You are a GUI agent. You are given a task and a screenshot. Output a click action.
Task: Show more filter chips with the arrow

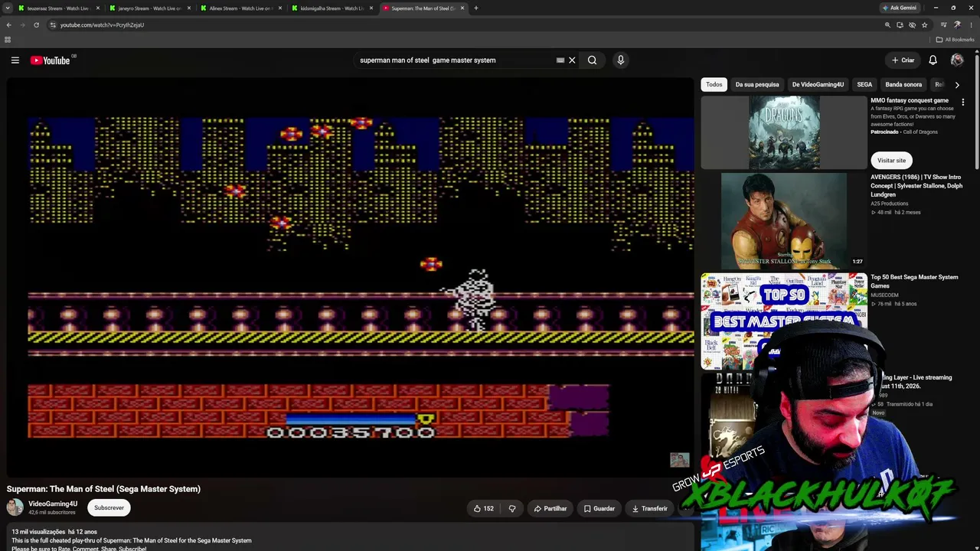coord(957,85)
